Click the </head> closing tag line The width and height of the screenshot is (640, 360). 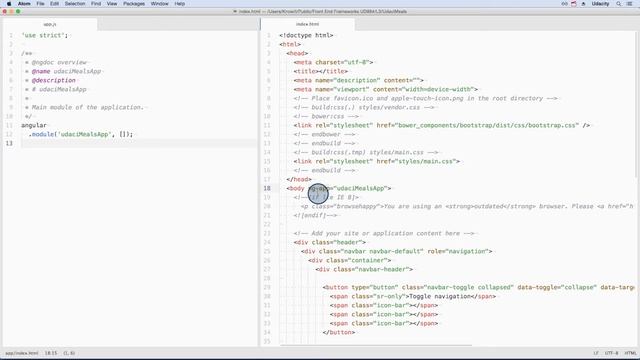point(299,179)
